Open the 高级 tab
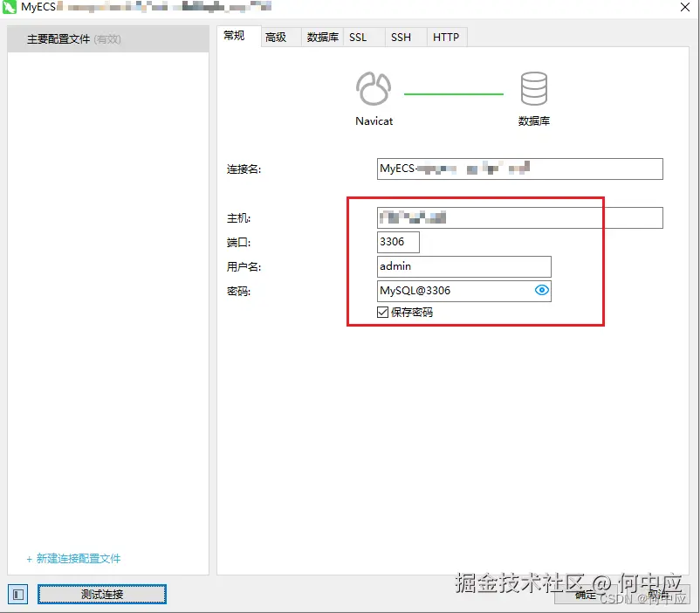 278,37
